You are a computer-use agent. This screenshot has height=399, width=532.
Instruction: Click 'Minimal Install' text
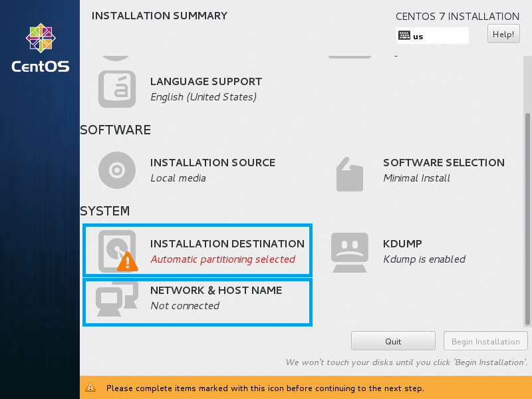pyautogui.click(x=417, y=178)
